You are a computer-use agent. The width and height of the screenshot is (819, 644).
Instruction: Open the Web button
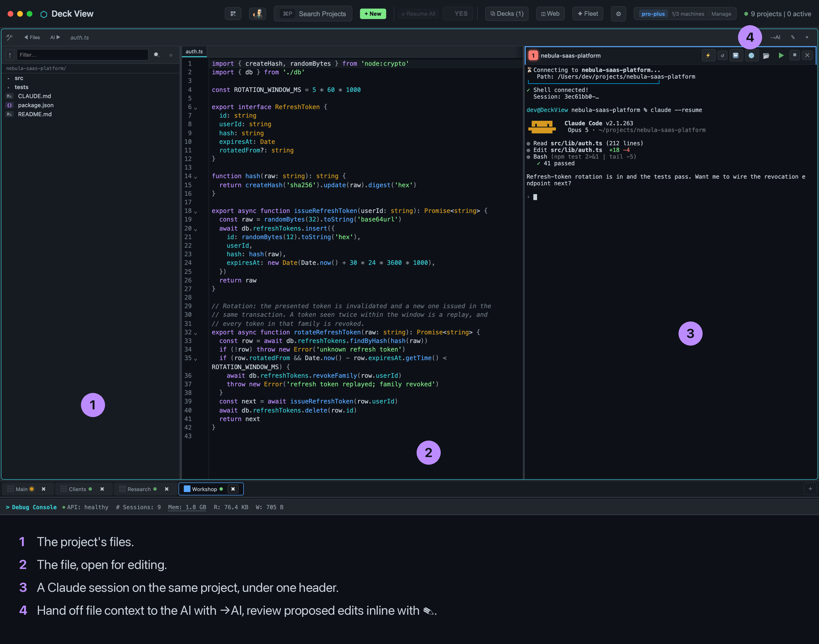point(550,14)
